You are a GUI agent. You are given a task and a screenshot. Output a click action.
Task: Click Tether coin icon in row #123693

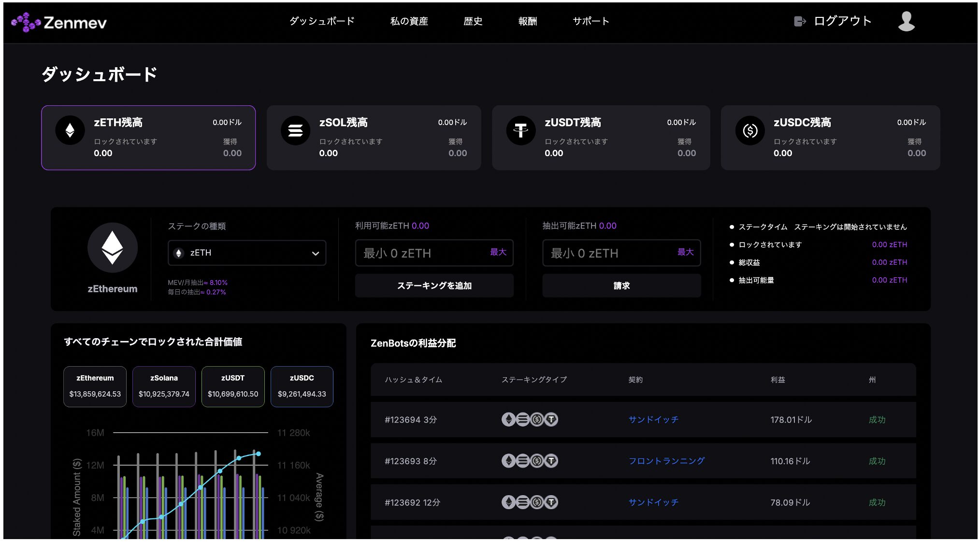(x=551, y=461)
